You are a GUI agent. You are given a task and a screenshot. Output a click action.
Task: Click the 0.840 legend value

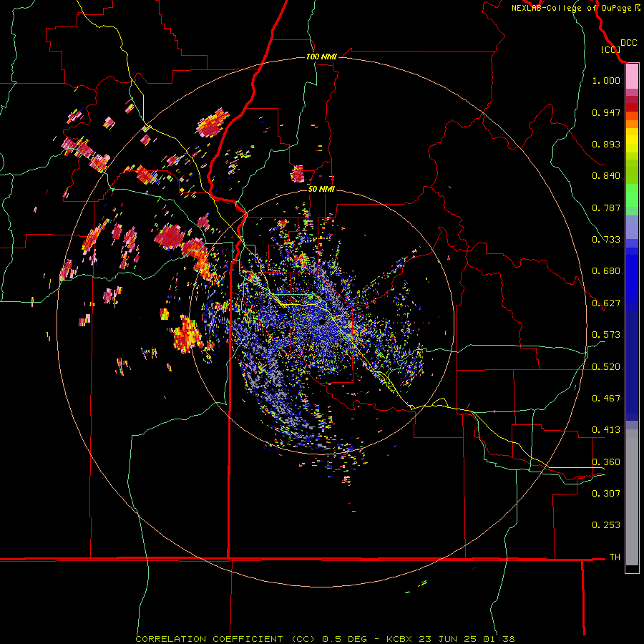pos(606,176)
